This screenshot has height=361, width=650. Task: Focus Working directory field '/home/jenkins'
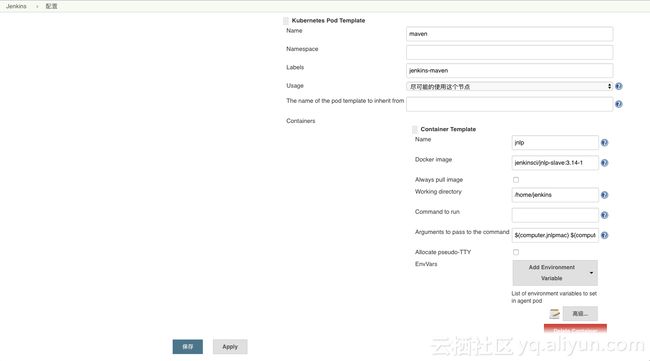pos(555,195)
